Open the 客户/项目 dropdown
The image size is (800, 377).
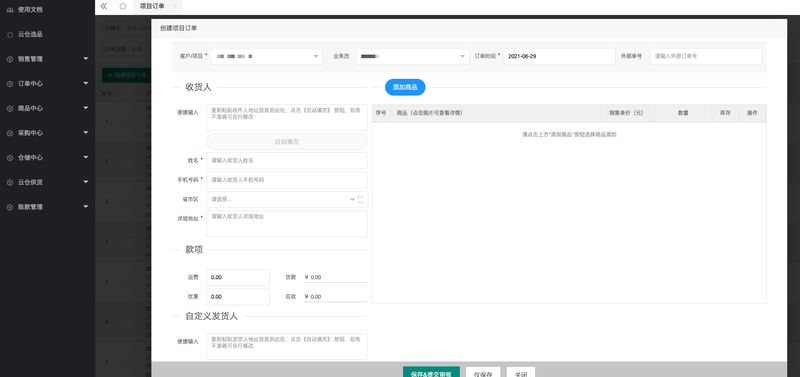point(267,56)
